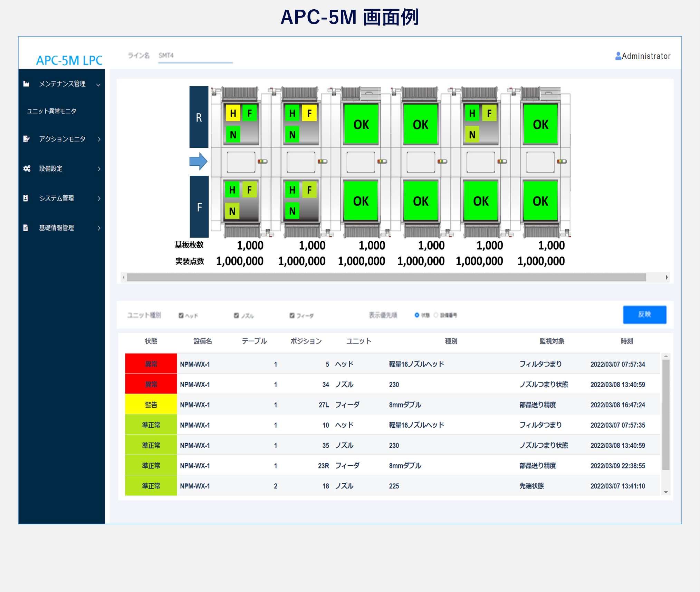
Task: Click yellow F indicator on second rear machine
Action: pyautogui.click(x=309, y=113)
